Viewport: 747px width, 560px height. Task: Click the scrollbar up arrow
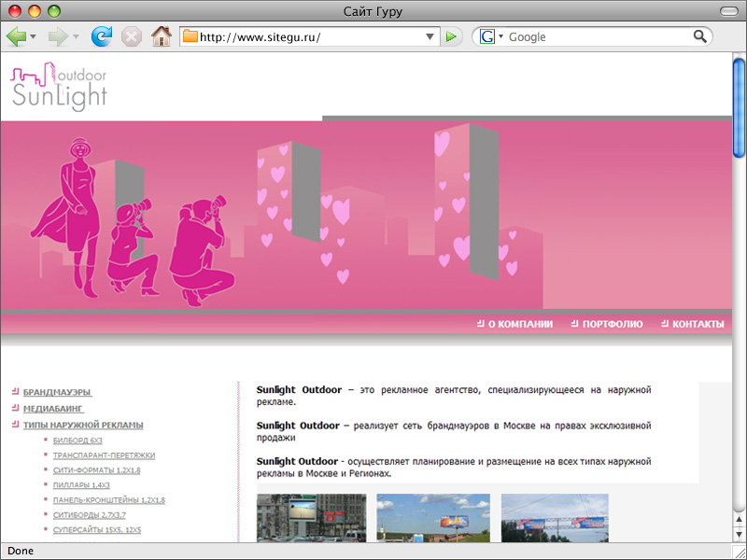point(739,519)
